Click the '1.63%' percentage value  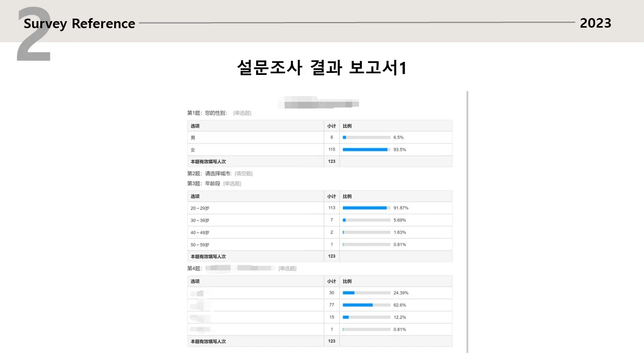click(x=399, y=232)
